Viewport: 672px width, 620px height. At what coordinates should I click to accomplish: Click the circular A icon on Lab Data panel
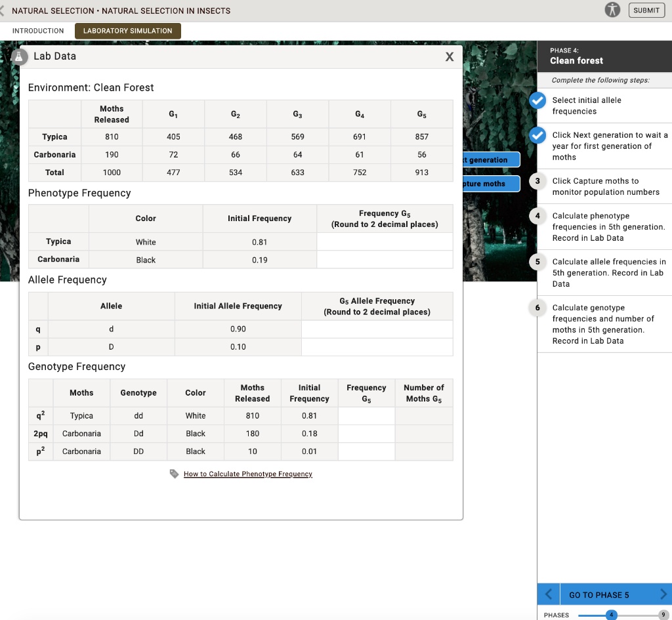(18, 56)
